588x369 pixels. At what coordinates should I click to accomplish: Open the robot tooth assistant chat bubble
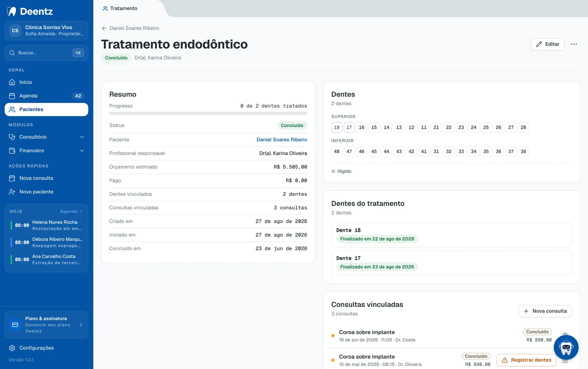(566, 347)
